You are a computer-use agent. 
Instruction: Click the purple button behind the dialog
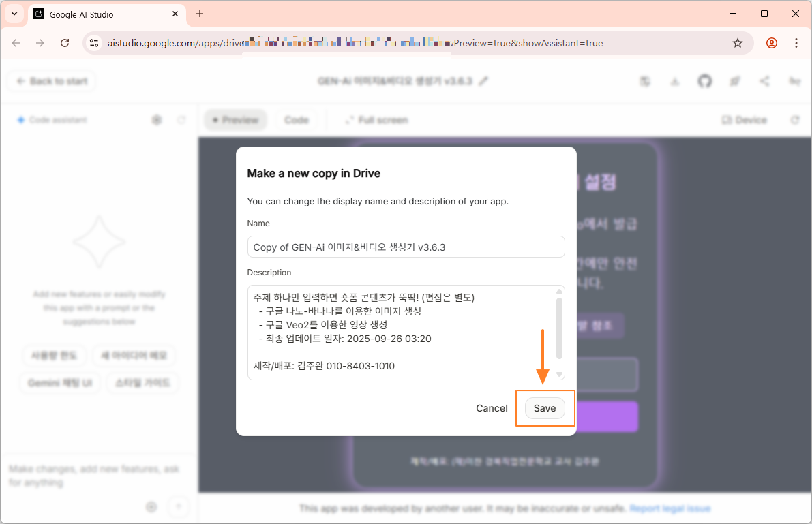[x=607, y=416]
